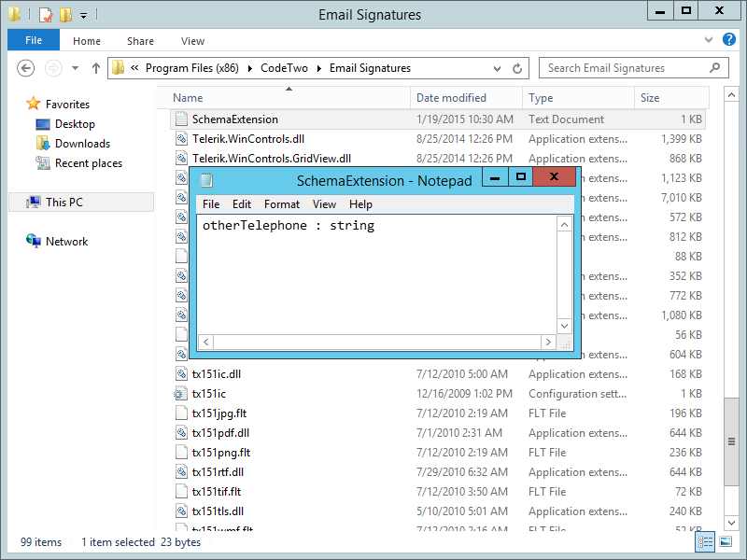Click the Properties quick access toolbar icon
Viewport: 747px width, 560px height.
pyautogui.click(x=45, y=15)
